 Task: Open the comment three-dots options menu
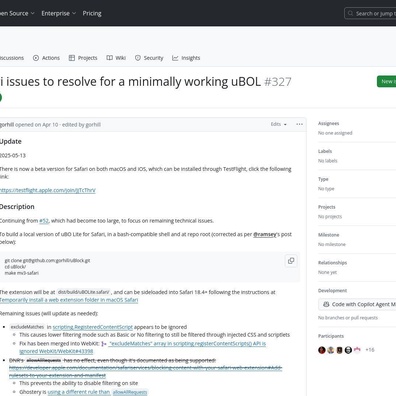(x=299, y=124)
